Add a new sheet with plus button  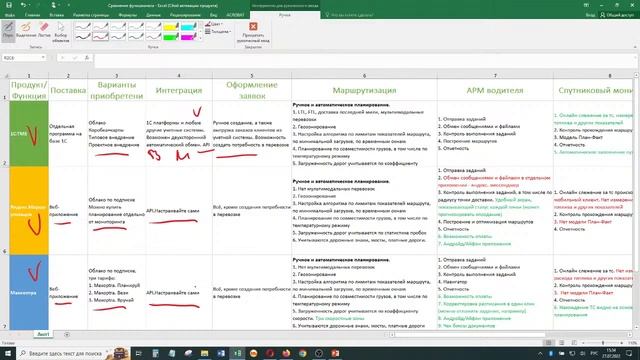point(67,335)
